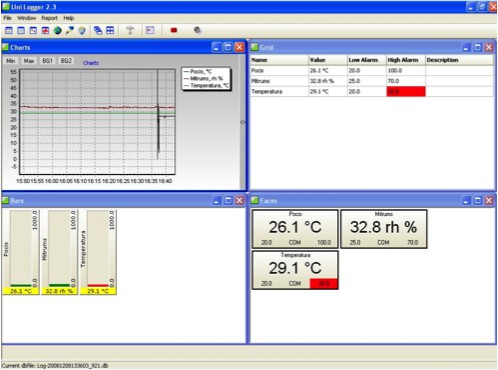Click the blue Charts link

tap(91, 63)
